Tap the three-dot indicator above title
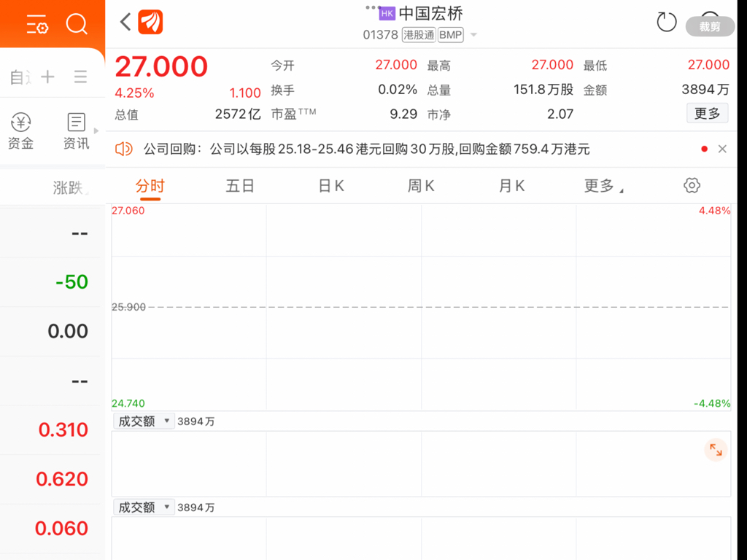Viewport: 747px width, 560px height. click(x=372, y=7)
